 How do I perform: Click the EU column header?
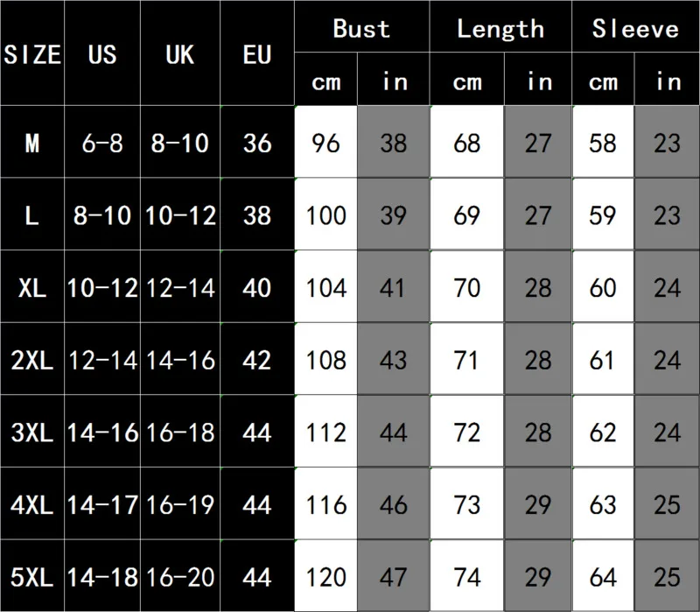point(257,54)
